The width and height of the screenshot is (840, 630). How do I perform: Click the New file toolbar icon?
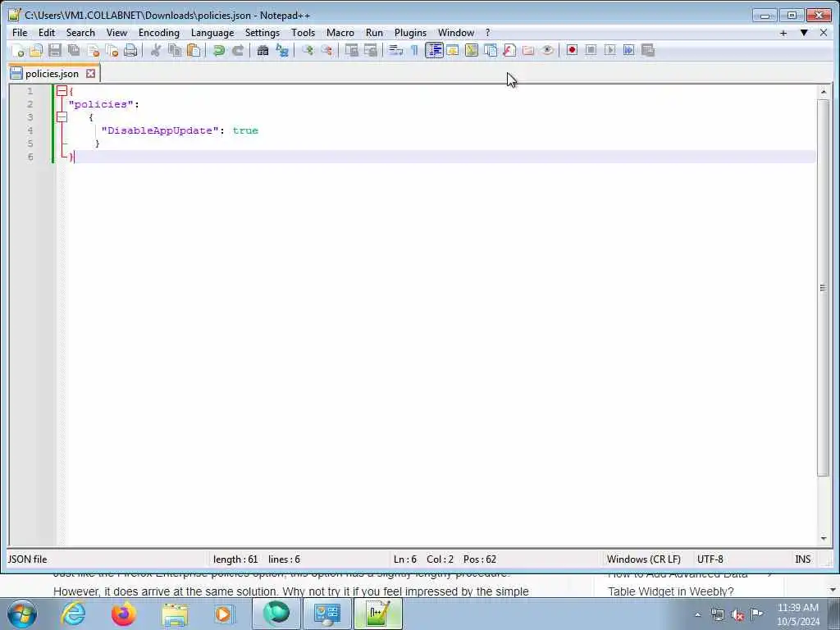tap(18, 50)
